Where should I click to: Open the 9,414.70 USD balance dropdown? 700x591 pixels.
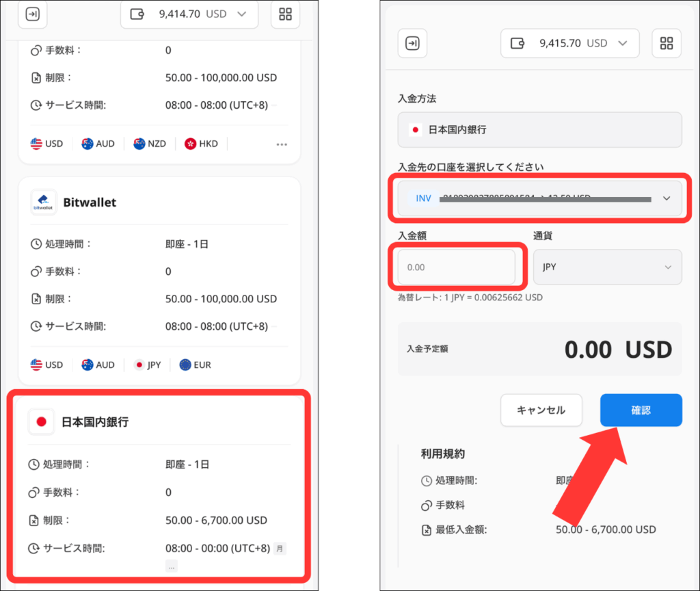click(x=189, y=14)
